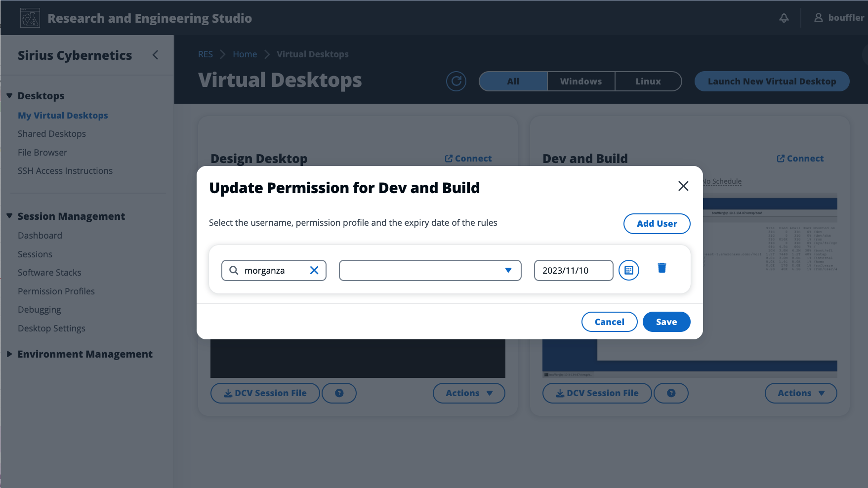This screenshot has width=868, height=488.
Task: Select Permission Profiles in the sidebar
Action: pyautogui.click(x=56, y=291)
